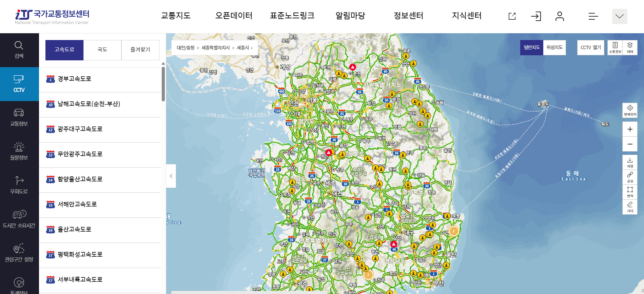This screenshot has height=294, width=644.
Task: Open the 오픈데이터 menu
Action: [x=234, y=16]
